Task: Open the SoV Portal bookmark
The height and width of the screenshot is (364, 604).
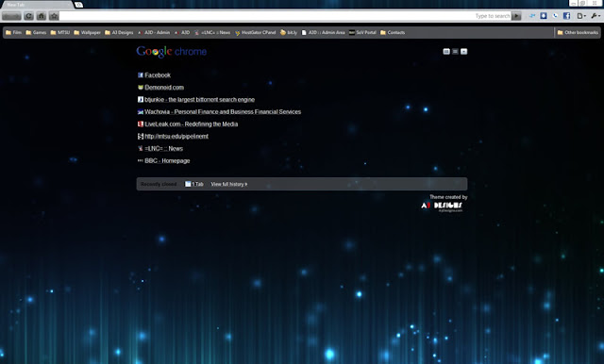Action: click(x=362, y=32)
